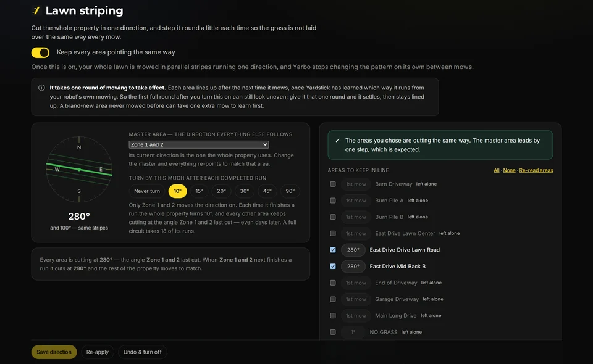Click the Re-read areas link
This screenshot has height=364, width=593.
[536, 170]
